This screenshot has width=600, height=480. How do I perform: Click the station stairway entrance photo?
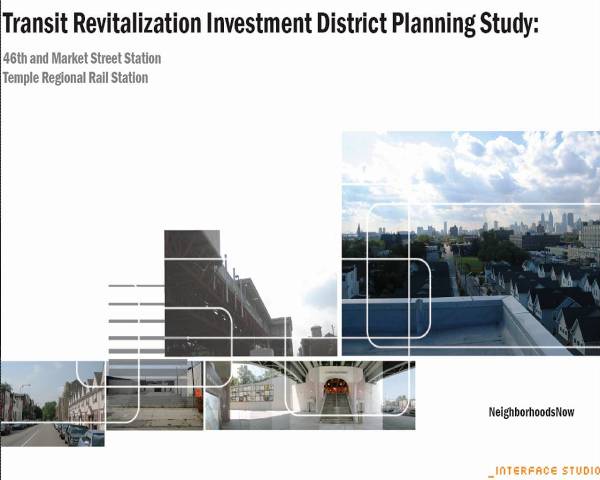pyautogui.click(x=310, y=395)
